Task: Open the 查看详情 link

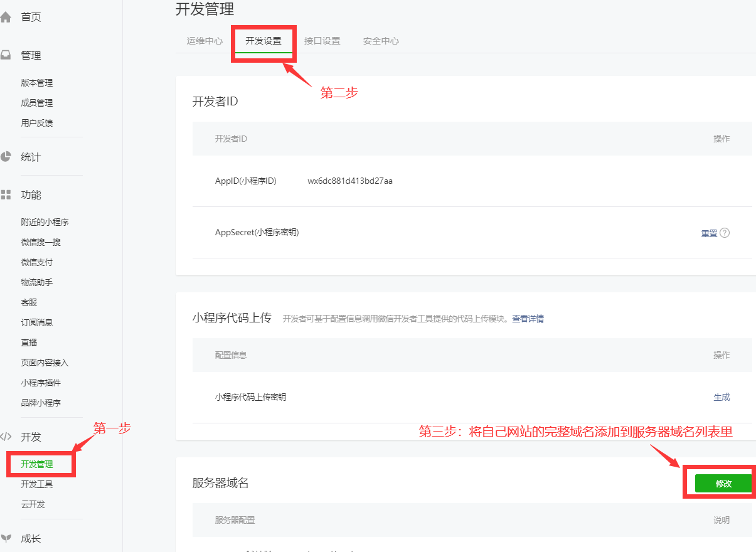Action: (528, 319)
